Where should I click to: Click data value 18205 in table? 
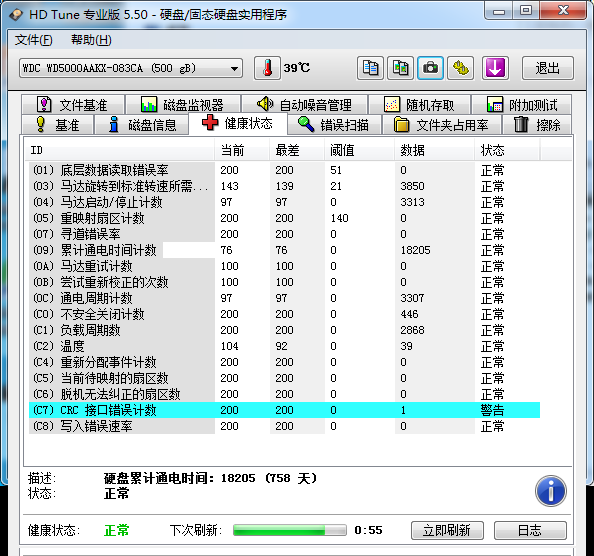415,250
